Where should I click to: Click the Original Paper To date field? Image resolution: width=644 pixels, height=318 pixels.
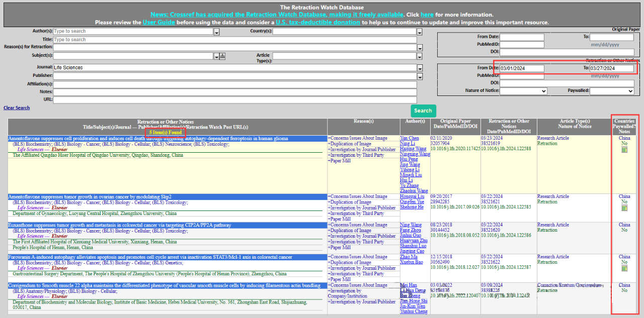612,37
